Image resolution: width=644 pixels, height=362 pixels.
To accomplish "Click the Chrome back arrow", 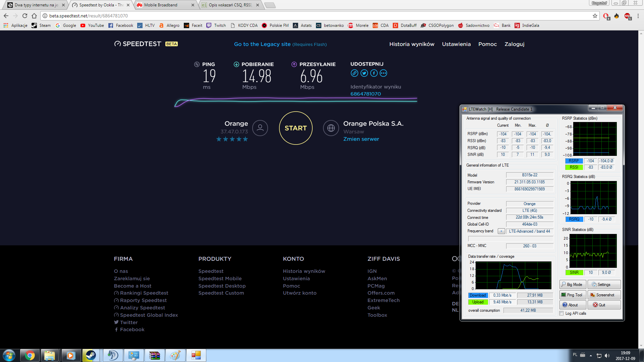I will pos(6,16).
